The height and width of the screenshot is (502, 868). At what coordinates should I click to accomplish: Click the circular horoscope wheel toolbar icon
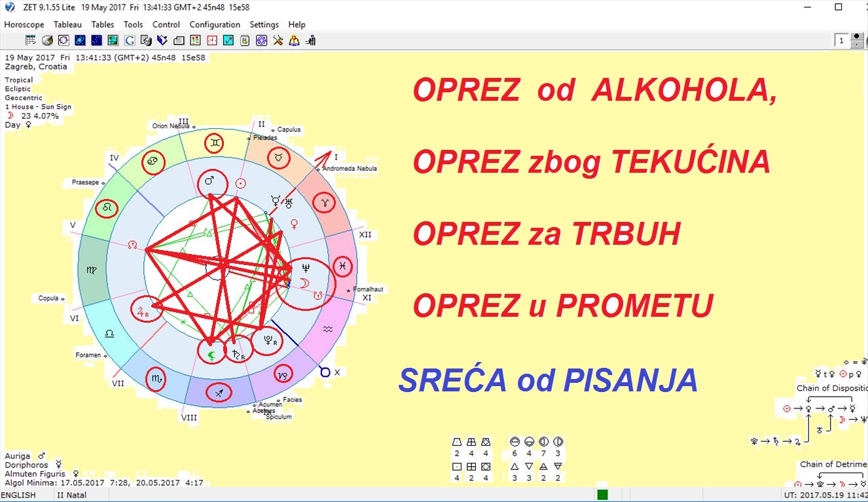pyautogui.click(x=63, y=41)
